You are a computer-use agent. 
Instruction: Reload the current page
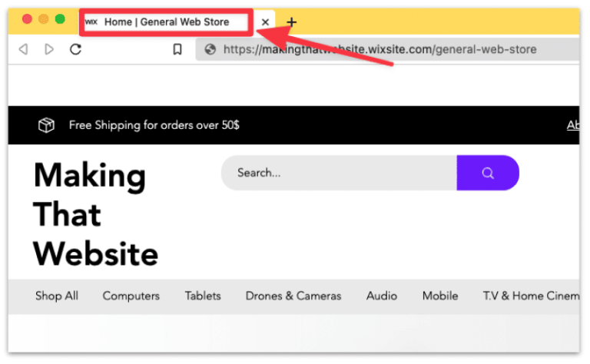tap(75, 49)
